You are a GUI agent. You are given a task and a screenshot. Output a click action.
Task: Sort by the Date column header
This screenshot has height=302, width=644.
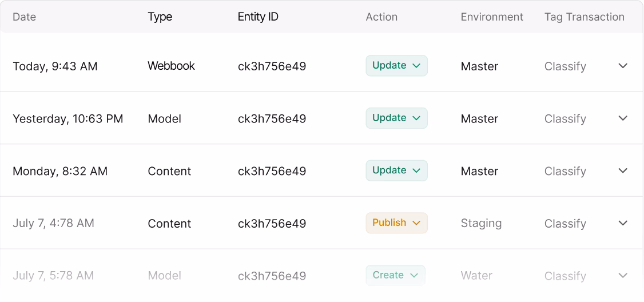[24, 17]
